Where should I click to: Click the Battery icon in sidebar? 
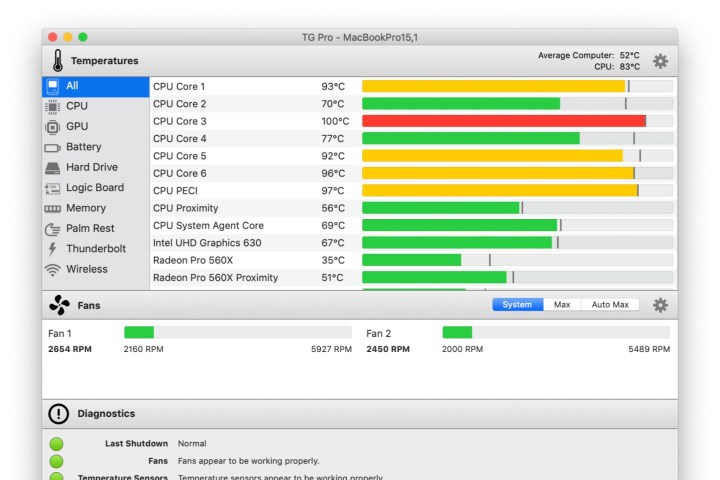pyautogui.click(x=53, y=148)
